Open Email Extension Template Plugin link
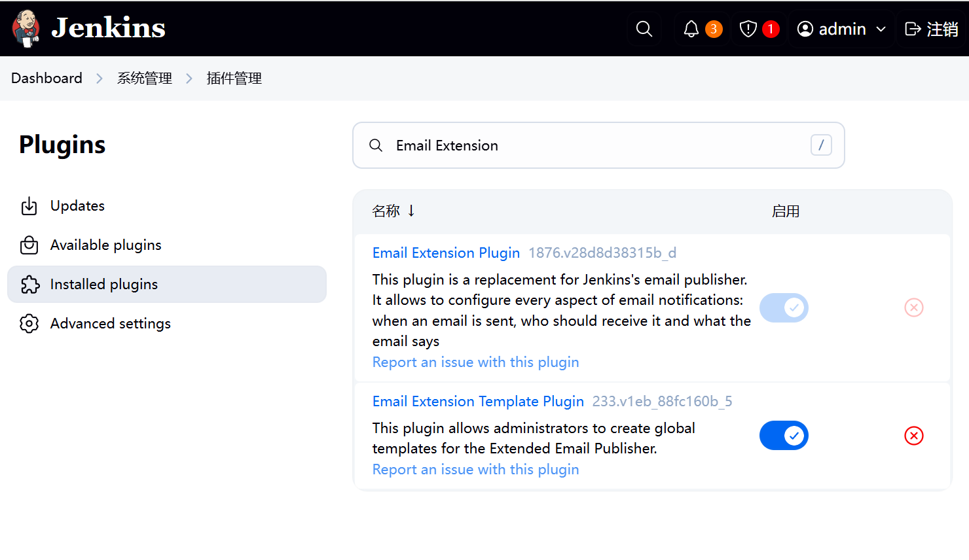This screenshot has height=560, width=969. point(478,402)
